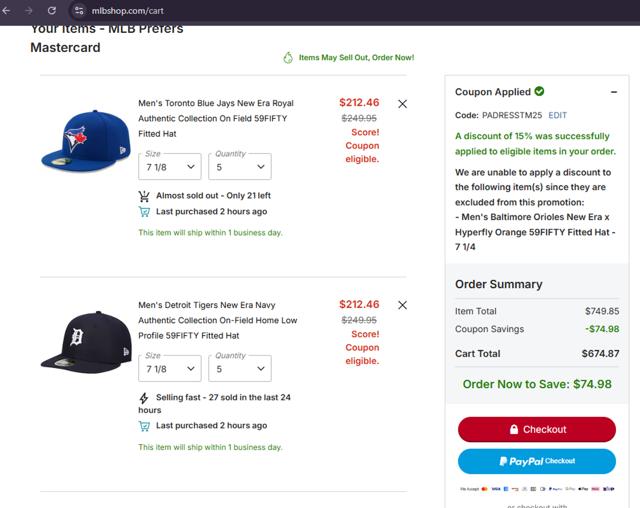Click the red Checkout button
Screen dimensions: 640x508
(537, 429)
